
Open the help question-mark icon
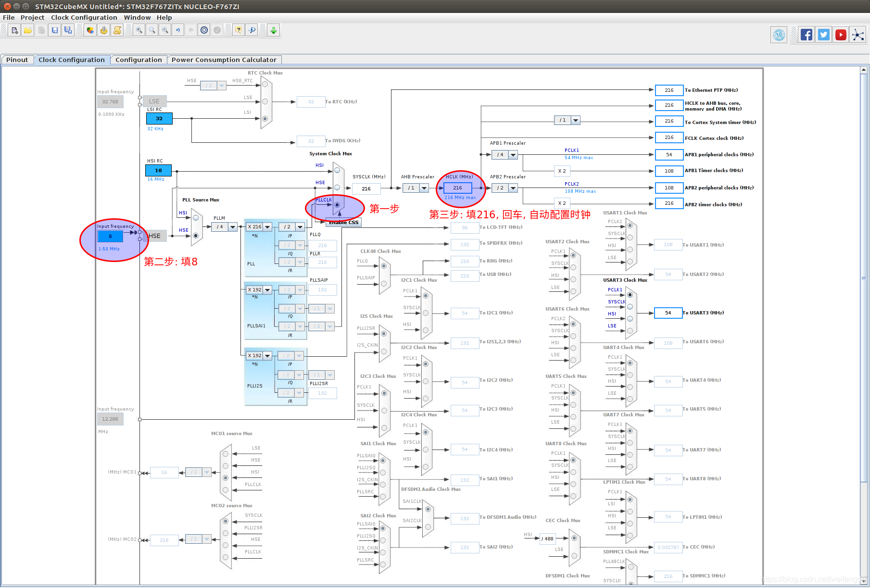point(239,30)
